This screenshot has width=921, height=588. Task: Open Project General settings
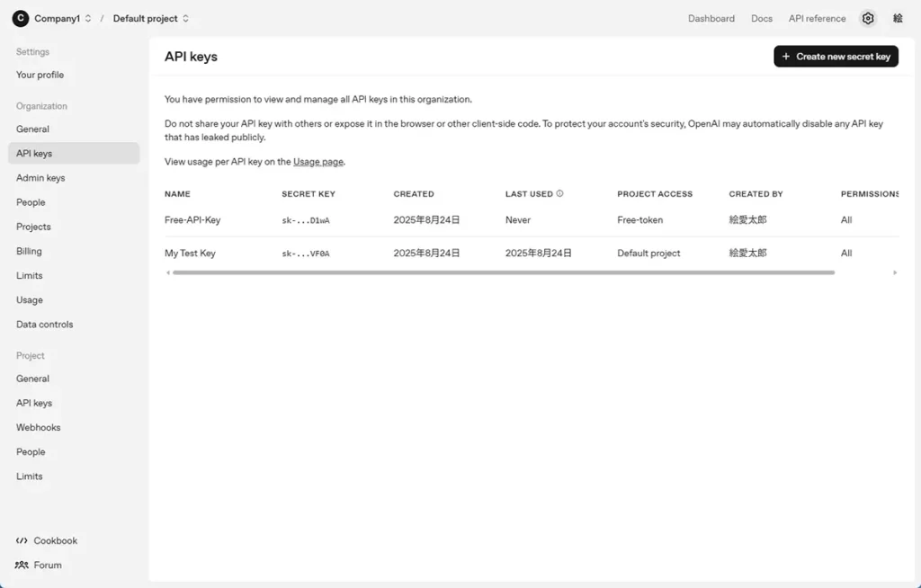74,379
